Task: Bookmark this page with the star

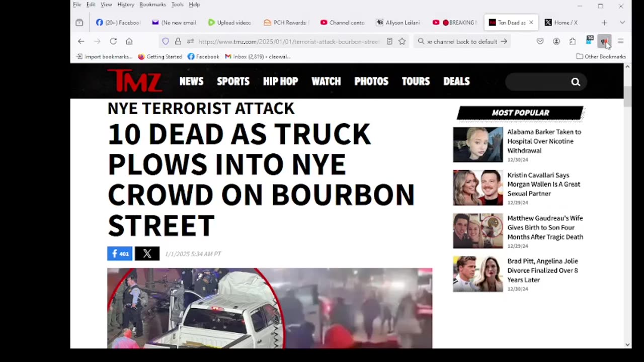Action: point(402,41)
